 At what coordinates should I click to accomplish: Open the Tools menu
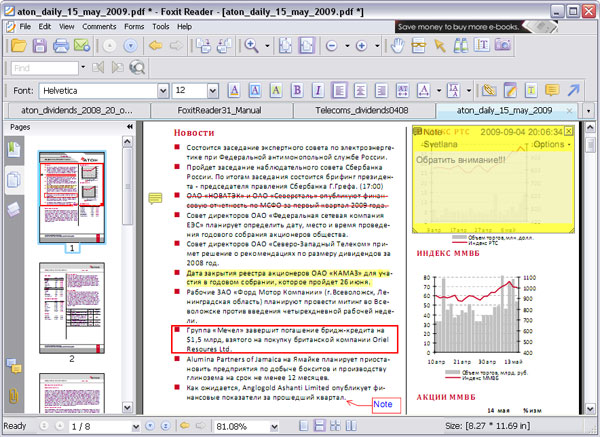click(x=161, y=26)
